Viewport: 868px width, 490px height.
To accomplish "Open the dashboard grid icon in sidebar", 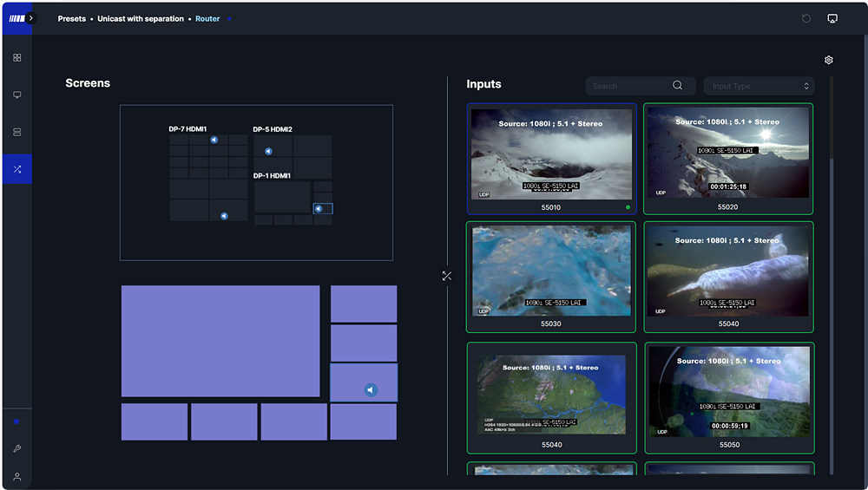I will pyautogui.click(x=16, y=58).
